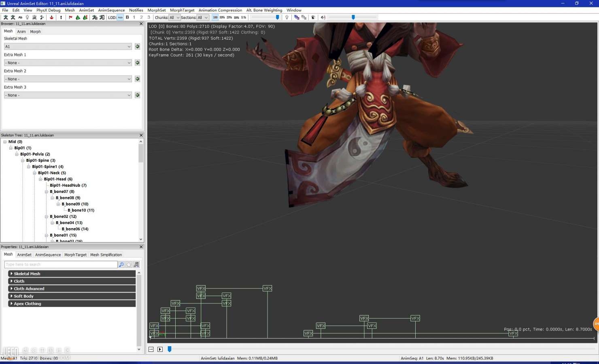Set playback speed to 10 percent
Viewport: 599px width, 364px height.
coord(236,17)
